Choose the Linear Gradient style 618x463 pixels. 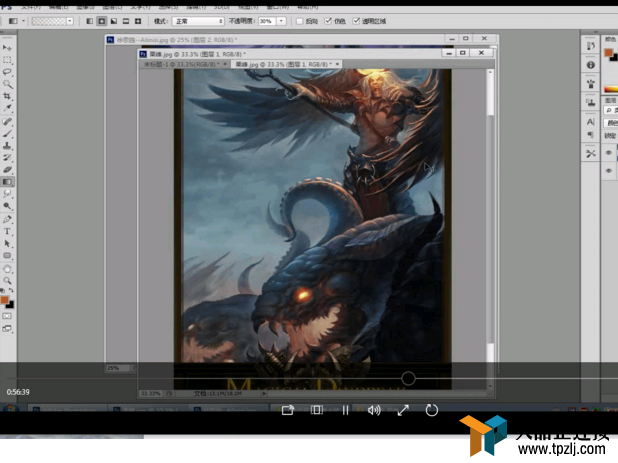89,21
